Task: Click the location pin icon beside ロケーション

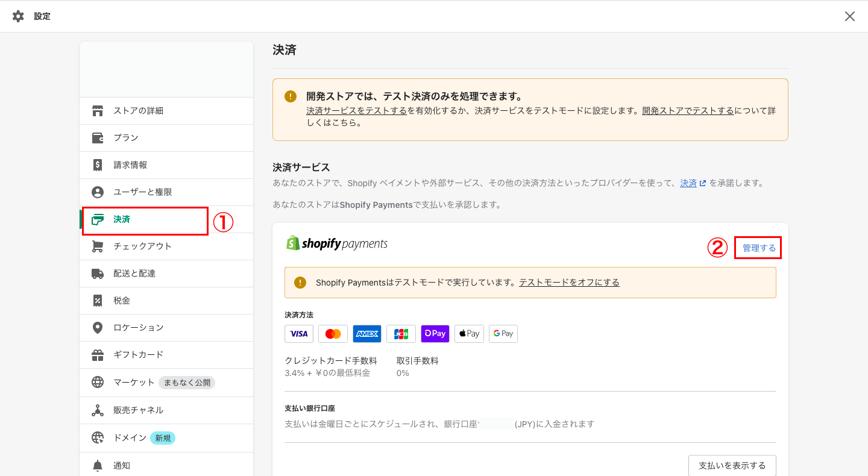Action: coord(98,328)
